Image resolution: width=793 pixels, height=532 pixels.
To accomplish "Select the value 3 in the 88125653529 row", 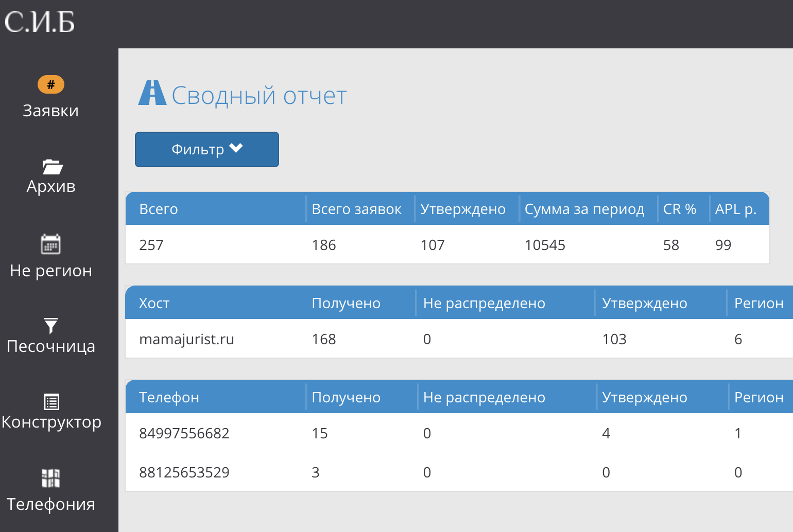I will (x=316, y=472).
